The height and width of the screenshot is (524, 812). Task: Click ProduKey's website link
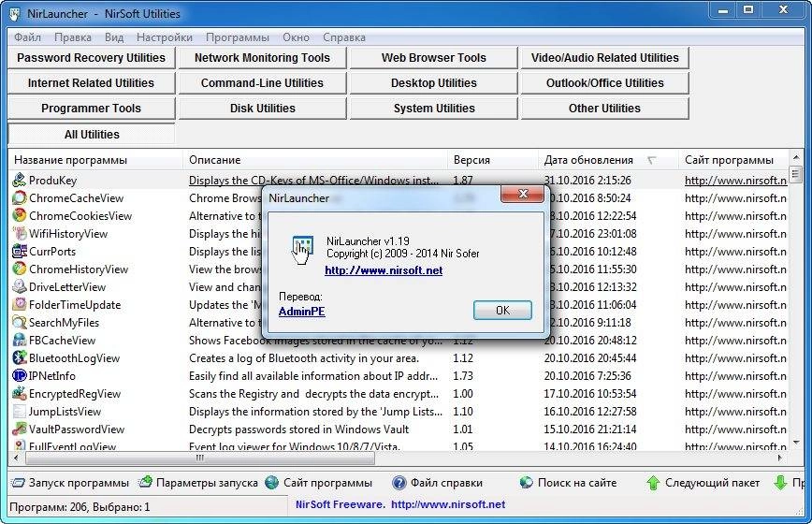pos(735,181)
